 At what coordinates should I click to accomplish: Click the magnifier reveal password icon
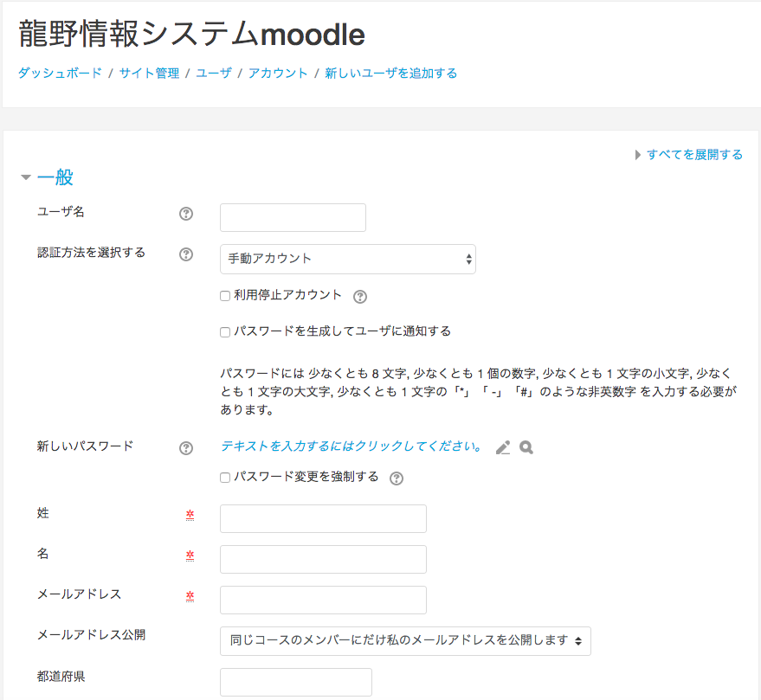click(526, 448)
